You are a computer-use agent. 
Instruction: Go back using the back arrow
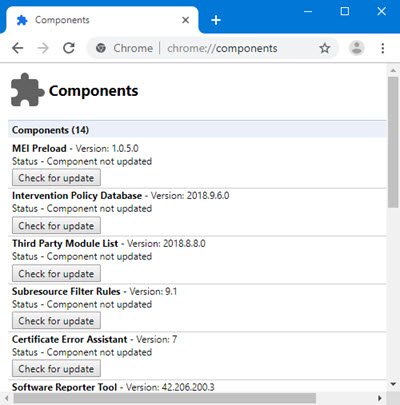(18, 48)
